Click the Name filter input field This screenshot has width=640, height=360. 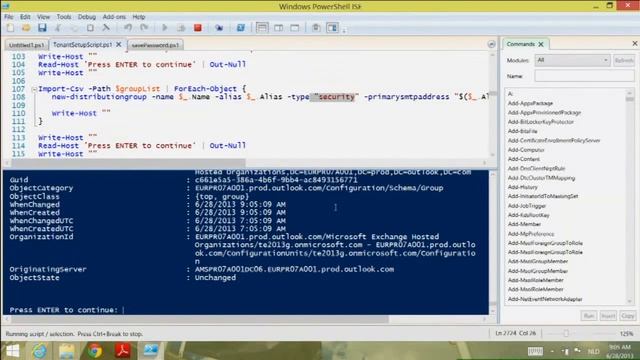tap(584, 76)
